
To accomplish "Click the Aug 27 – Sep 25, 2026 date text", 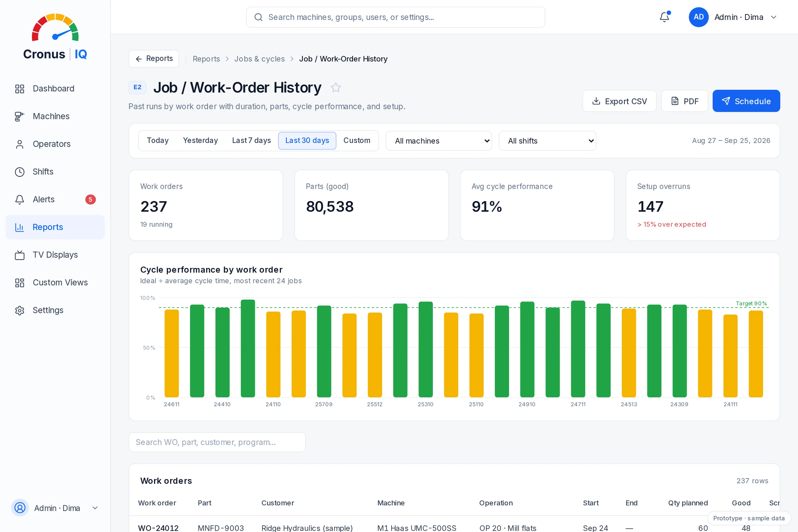I will [x=731, y=140].
